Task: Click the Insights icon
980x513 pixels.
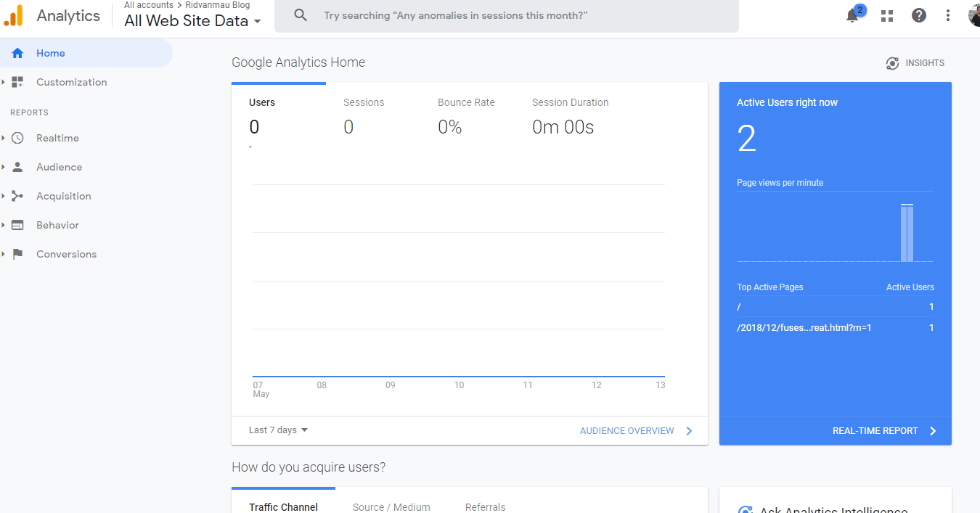Action: [892, 63]
